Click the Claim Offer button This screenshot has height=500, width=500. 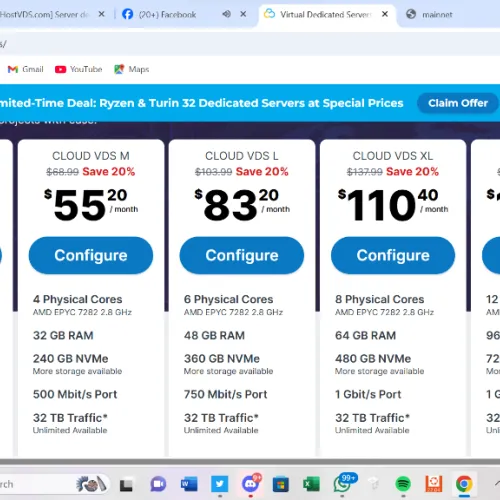pyautogui.click(x=458, y=103)
